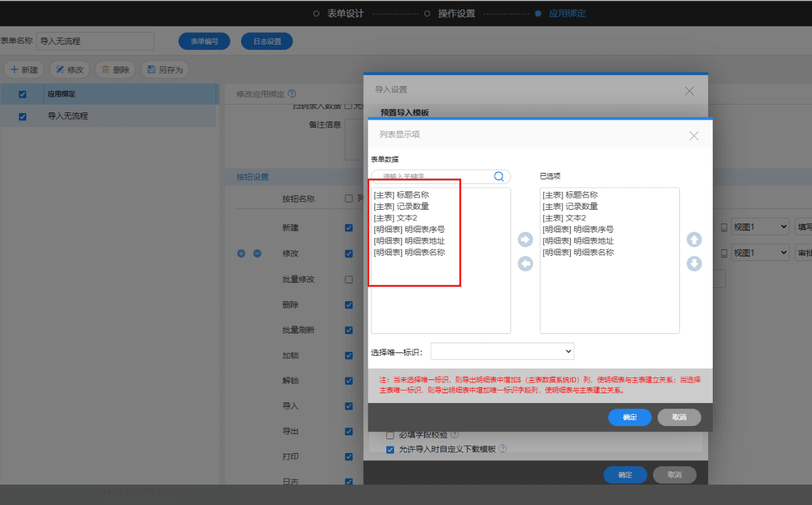Click the search magnifier in 表单数据

pyautogui.click(x=499, y=176)
